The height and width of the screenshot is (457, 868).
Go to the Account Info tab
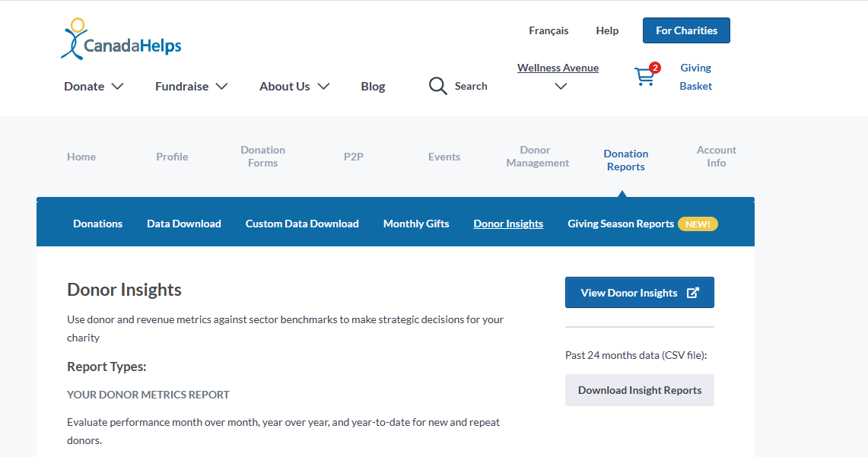coord(716,157)
